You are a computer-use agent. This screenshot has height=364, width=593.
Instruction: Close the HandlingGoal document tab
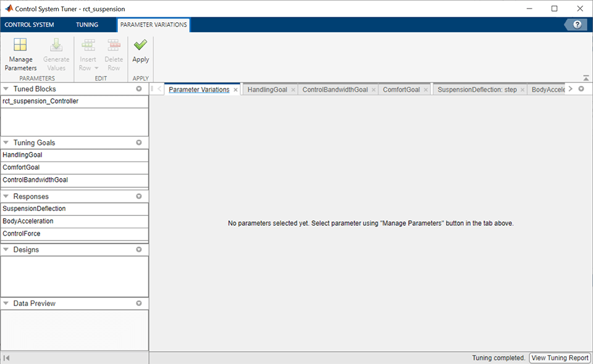[293, 90]
